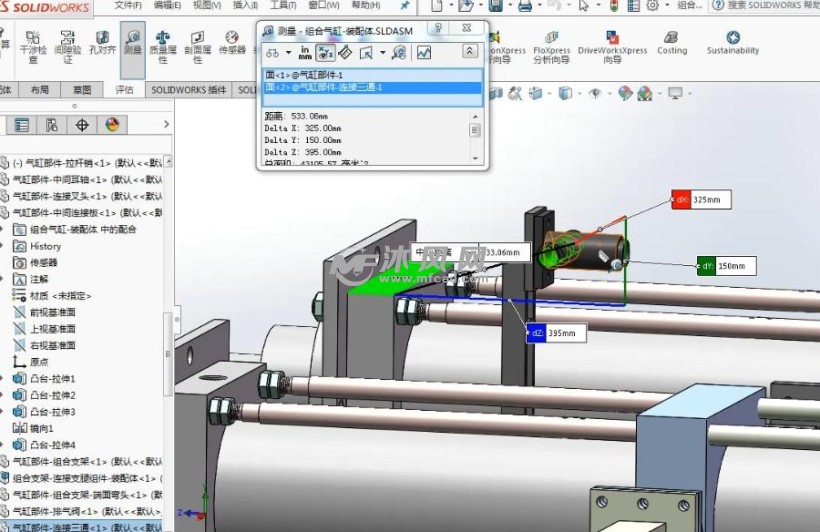The image size is (820, 532).
Task: Open the 工具(T) menu
Action: [x=283, y=5]
